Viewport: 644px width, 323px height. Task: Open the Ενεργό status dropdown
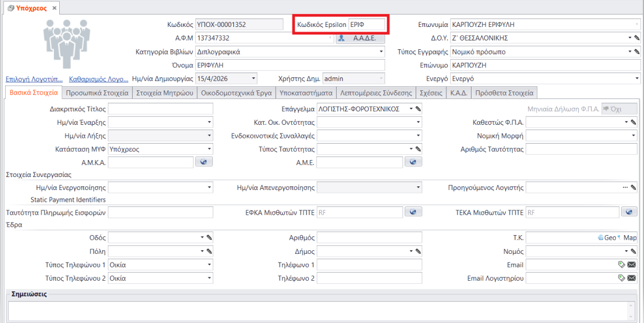click(637, 79)
